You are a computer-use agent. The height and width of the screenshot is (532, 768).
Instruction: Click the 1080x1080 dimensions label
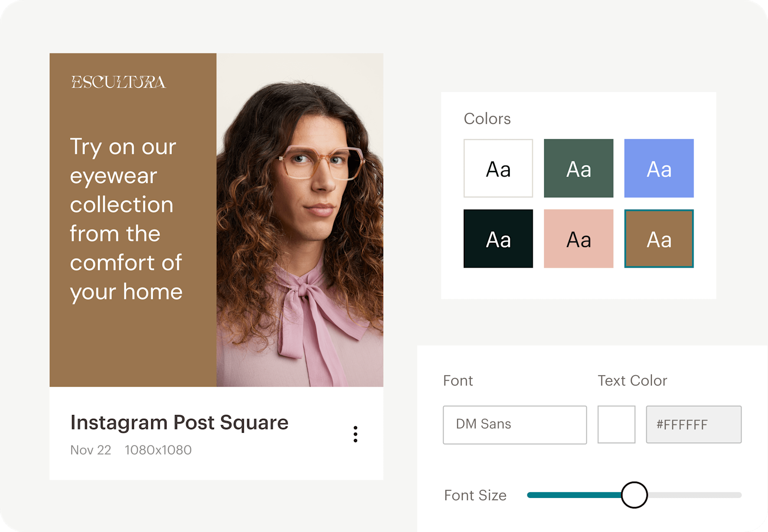pyautogui.click(x=158, y=450)
